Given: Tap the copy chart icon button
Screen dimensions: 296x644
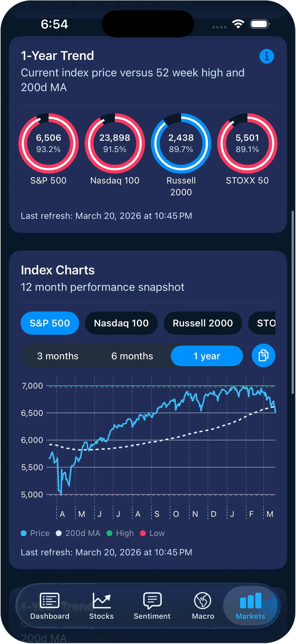Looking at the screenshot, I should coord(263,355).
